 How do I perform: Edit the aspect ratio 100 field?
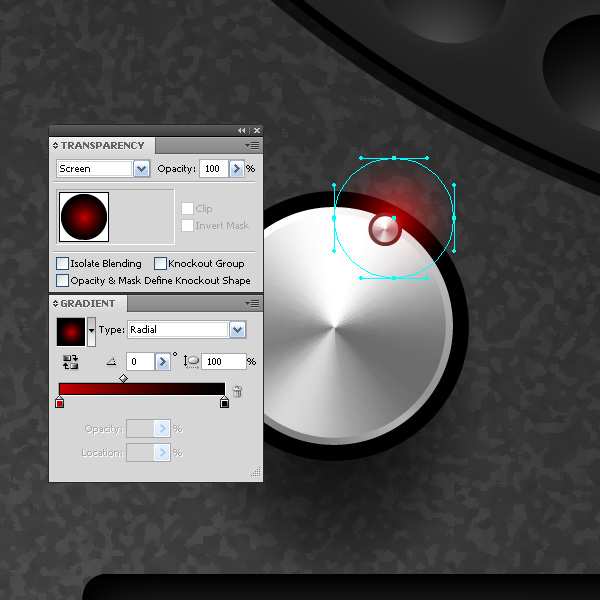pyautogui.click(x=224, y=362)
